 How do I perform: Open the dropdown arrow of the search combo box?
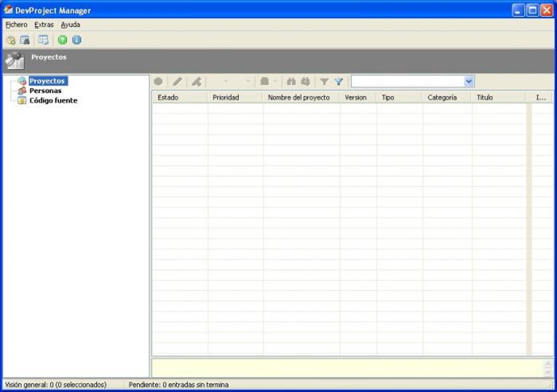click(469, 81)
